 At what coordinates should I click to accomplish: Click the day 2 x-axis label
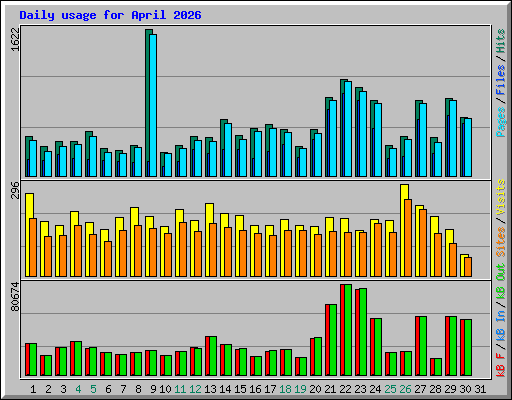[48, 389]
